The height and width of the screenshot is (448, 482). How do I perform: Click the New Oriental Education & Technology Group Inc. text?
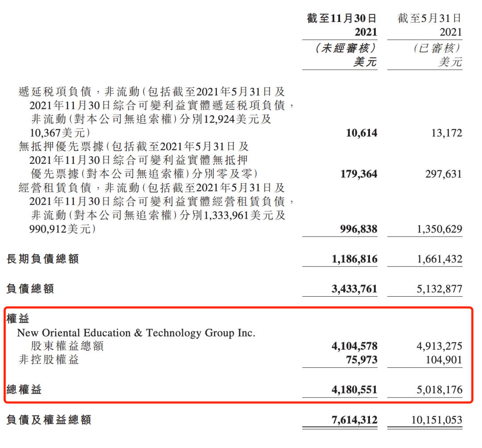136,333
